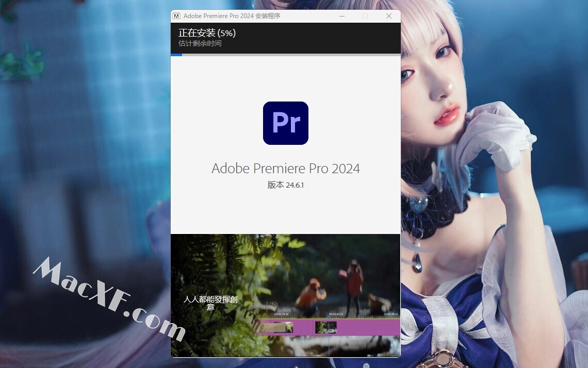
Task: Click the "版本 24.6.1" version text
Action: 286,185
